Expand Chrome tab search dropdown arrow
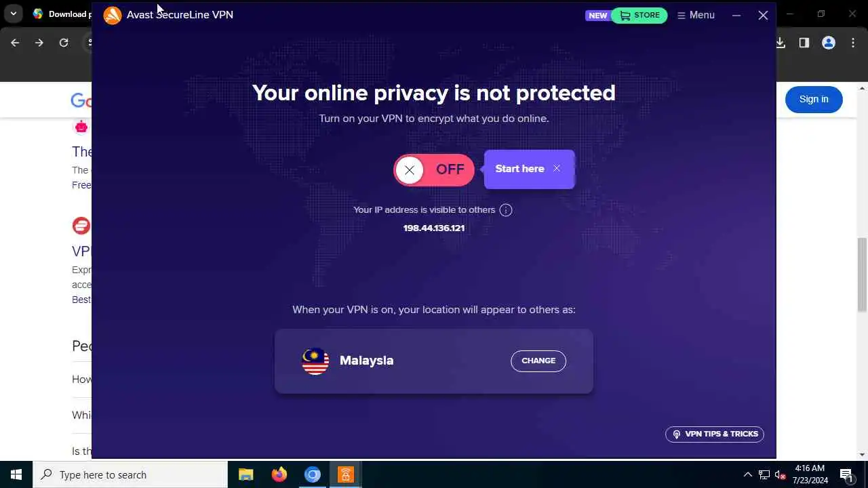The image size is (868, 488). coord(13,14)
